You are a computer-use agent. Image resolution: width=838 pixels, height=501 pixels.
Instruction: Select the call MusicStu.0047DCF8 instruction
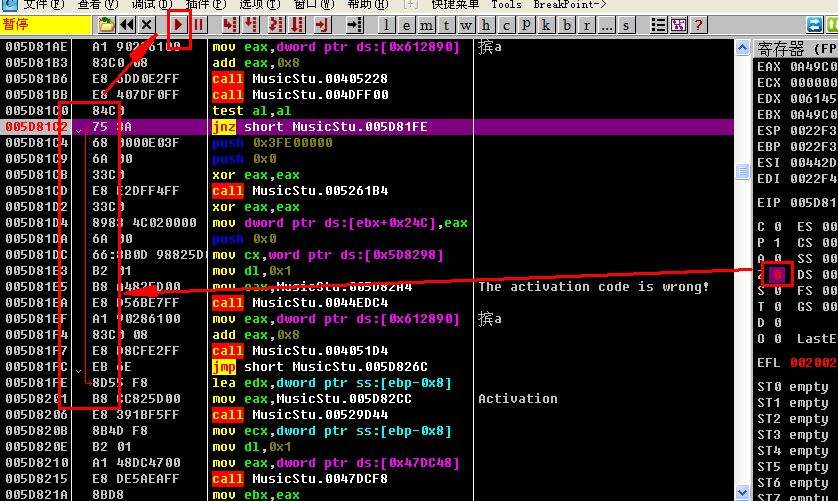[300, 479]
